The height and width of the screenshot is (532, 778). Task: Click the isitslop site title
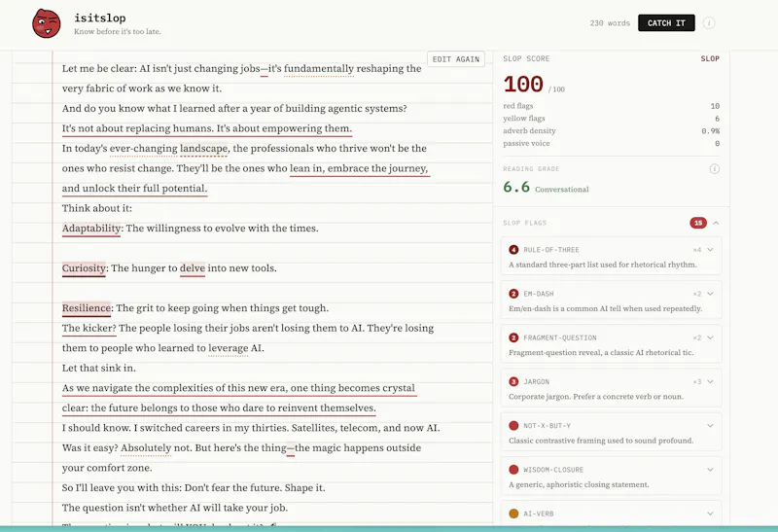pos(100,18)
